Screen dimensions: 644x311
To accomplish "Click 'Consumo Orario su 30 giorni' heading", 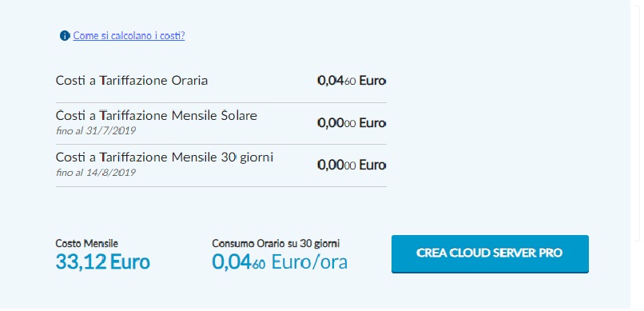I will coord(276,244).
